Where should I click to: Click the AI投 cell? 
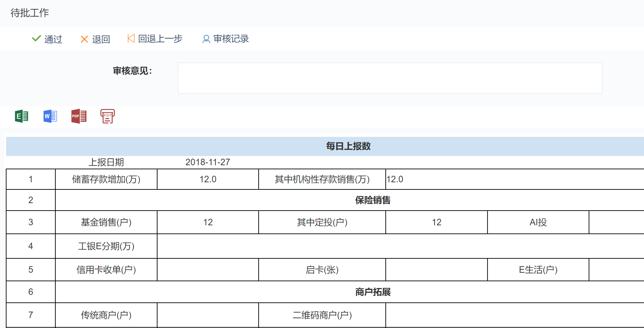pyautogui.click(x=538, y=222)
